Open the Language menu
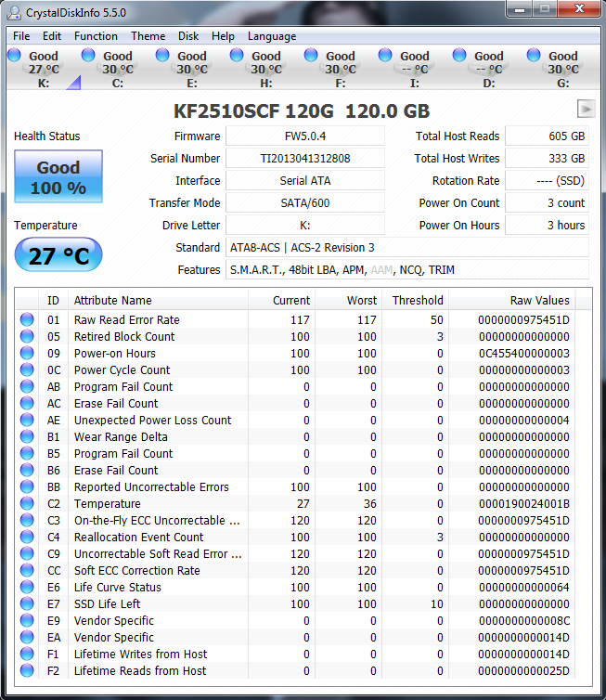This screenshot has width=606, height=700. coord(272,36)
